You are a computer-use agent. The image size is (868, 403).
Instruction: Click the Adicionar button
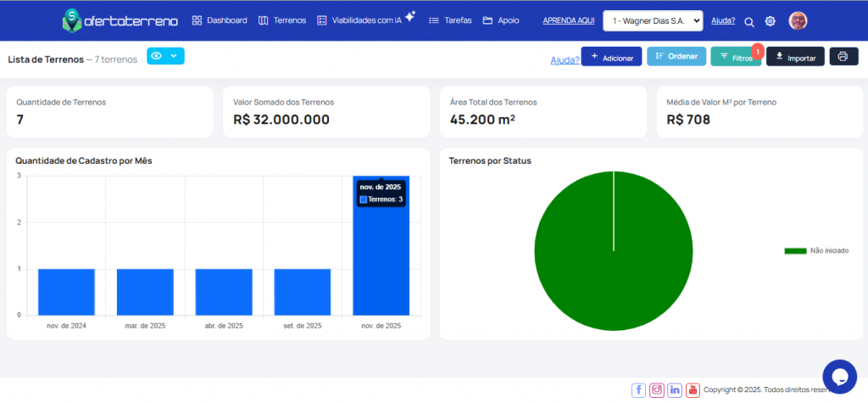pos(611,58)
